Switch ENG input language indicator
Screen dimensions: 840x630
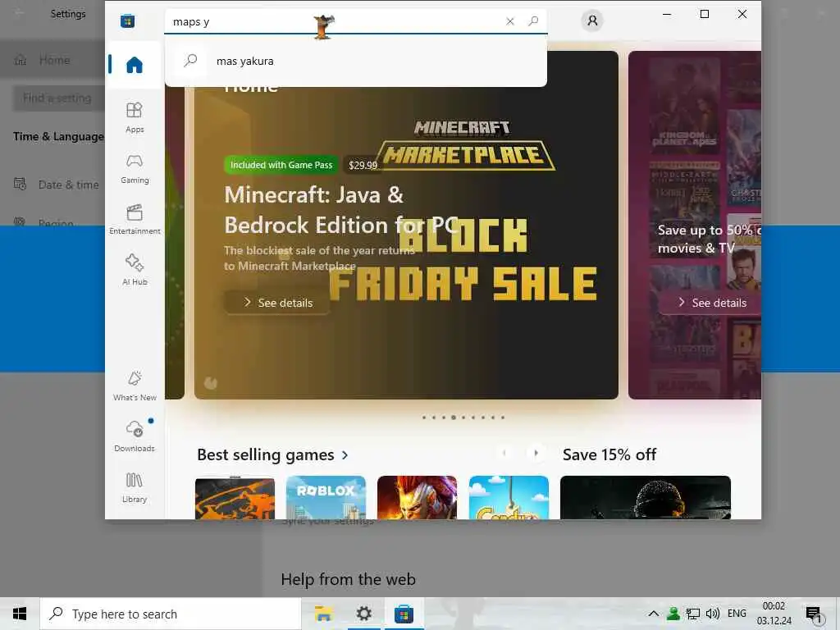(x=737, y=614)
